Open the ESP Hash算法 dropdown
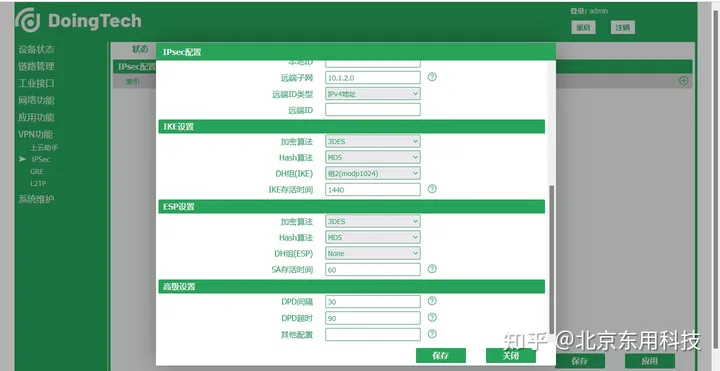The image size is (720, 371). pos(372,237)
